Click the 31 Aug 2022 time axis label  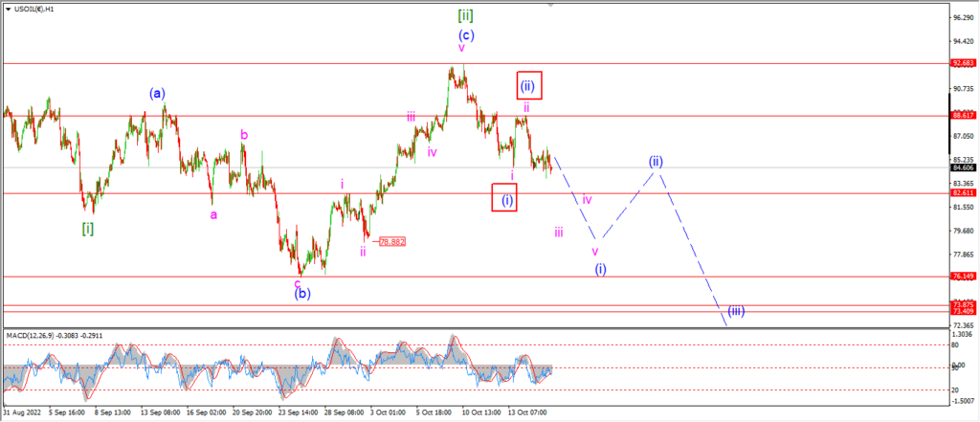tap(21, 412)
